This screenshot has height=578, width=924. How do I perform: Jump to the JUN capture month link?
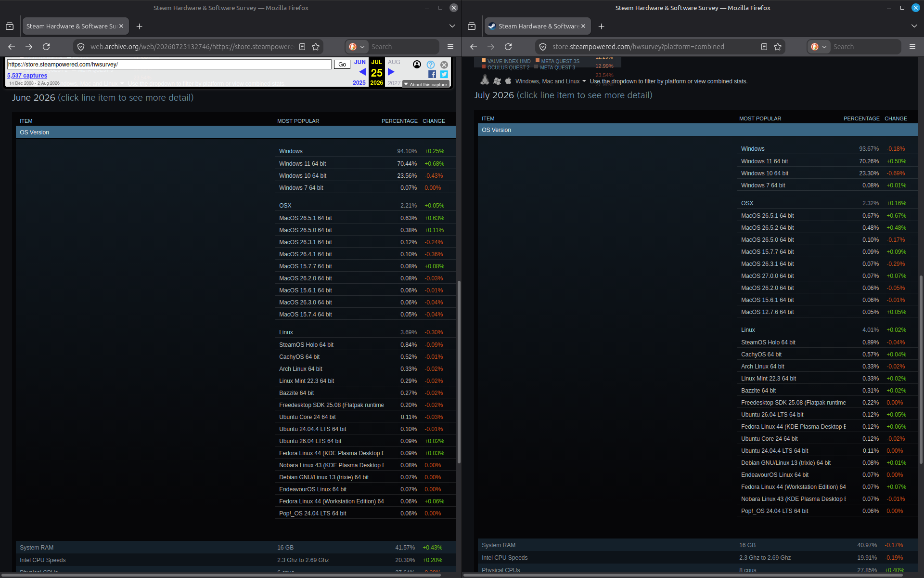tap(360, 62)
